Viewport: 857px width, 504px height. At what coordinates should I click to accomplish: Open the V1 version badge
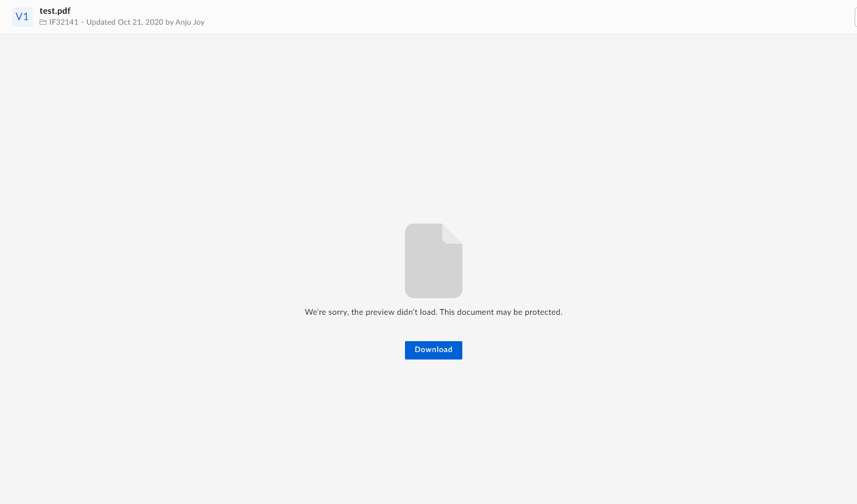[x=22, y=17]
